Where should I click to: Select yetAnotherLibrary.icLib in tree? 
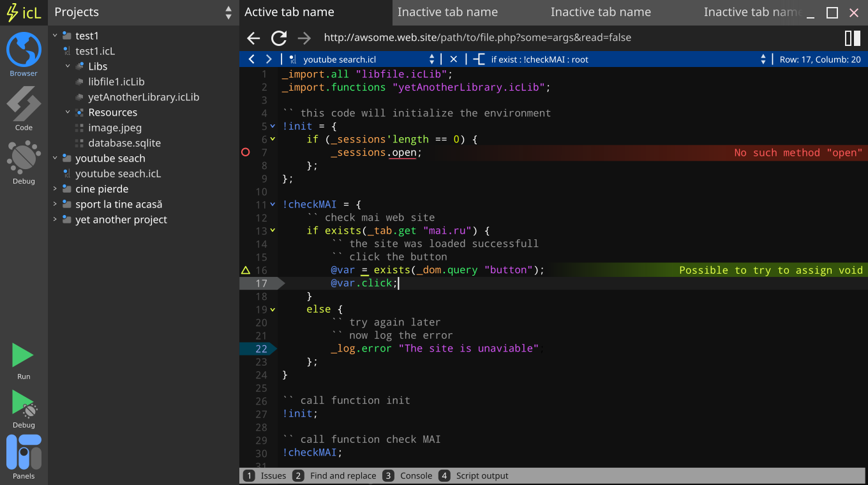[144, 97]
